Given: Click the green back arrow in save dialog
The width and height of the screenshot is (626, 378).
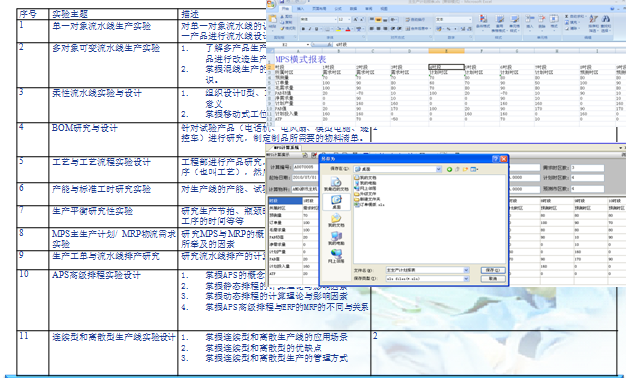Looking at the screenshot, I should coord(450,169).
